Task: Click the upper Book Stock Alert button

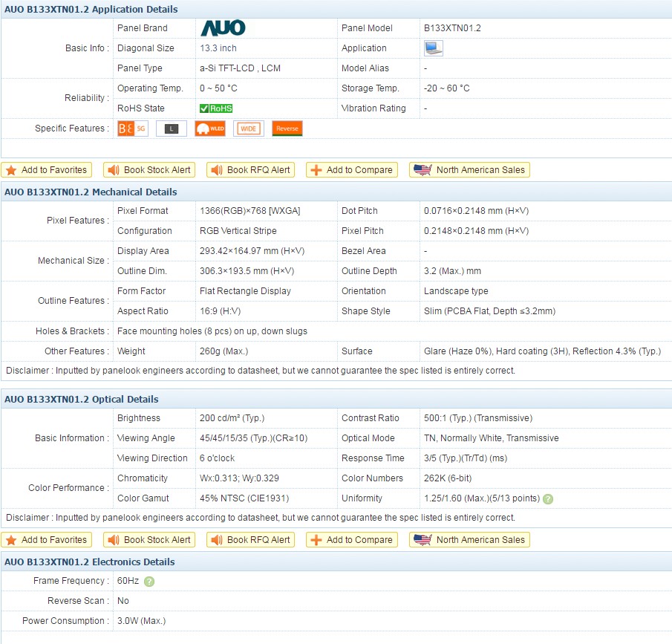Action: (149, 170)
